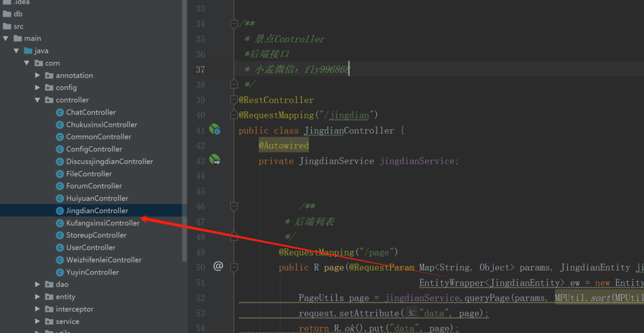Click the @RestController annotation
Image resolution: width=644 pixels, height=333 pixels.
276,100
